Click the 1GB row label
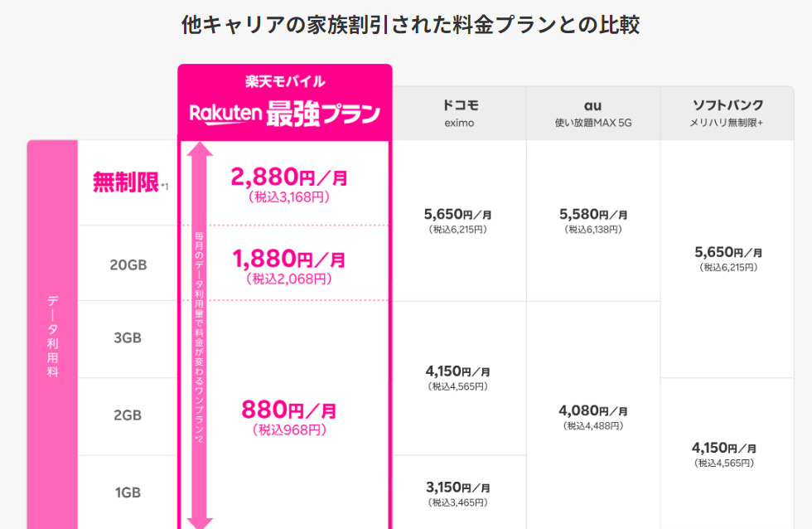 [128, 493]
